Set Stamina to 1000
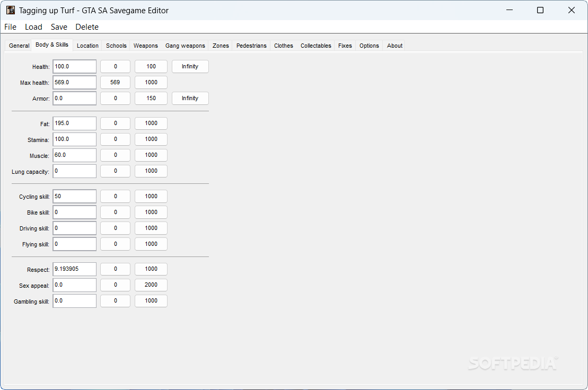 coord(151,139)
